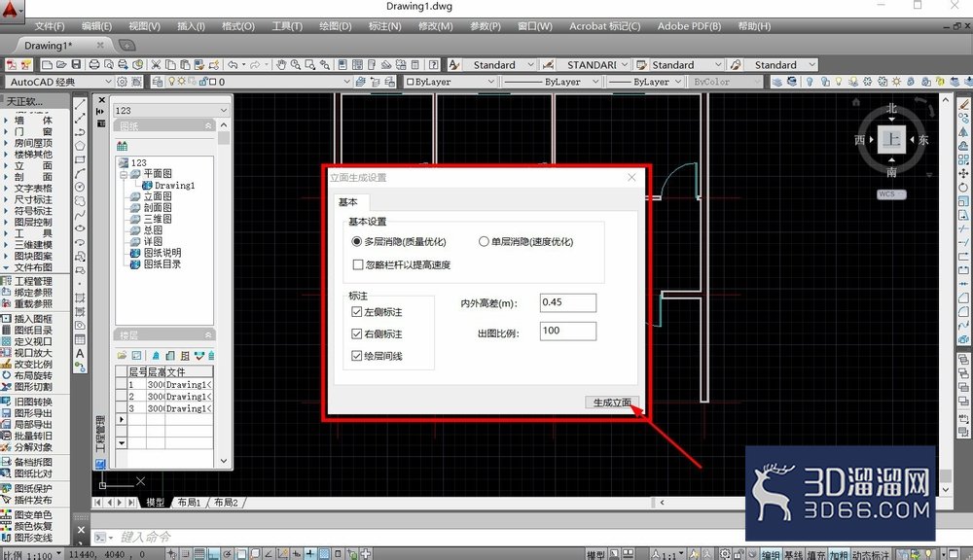Open the 比例 1:100 scale selector
This screenshot has height=560, width=973.
point(32,554)
